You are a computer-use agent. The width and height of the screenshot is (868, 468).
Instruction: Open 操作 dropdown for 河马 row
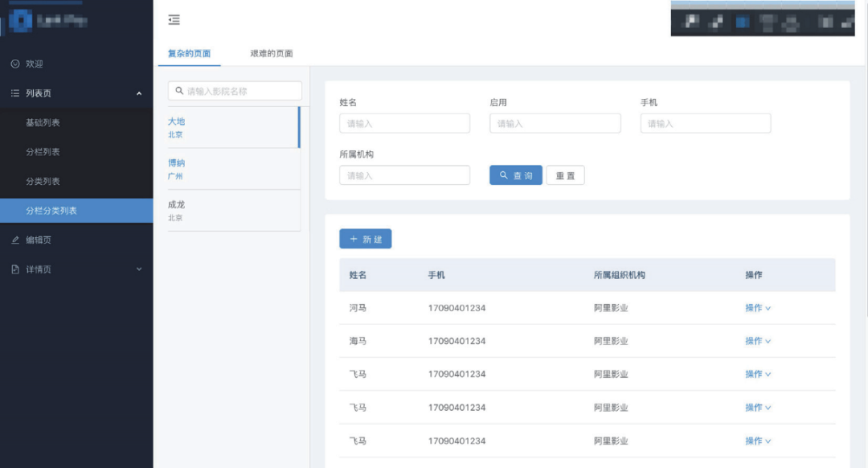coord(758,308)
